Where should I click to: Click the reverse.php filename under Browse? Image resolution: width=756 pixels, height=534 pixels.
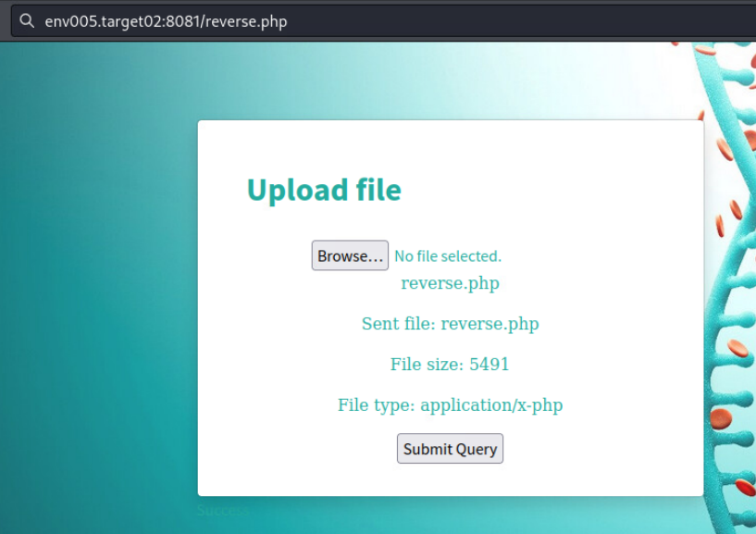[450, 283]
